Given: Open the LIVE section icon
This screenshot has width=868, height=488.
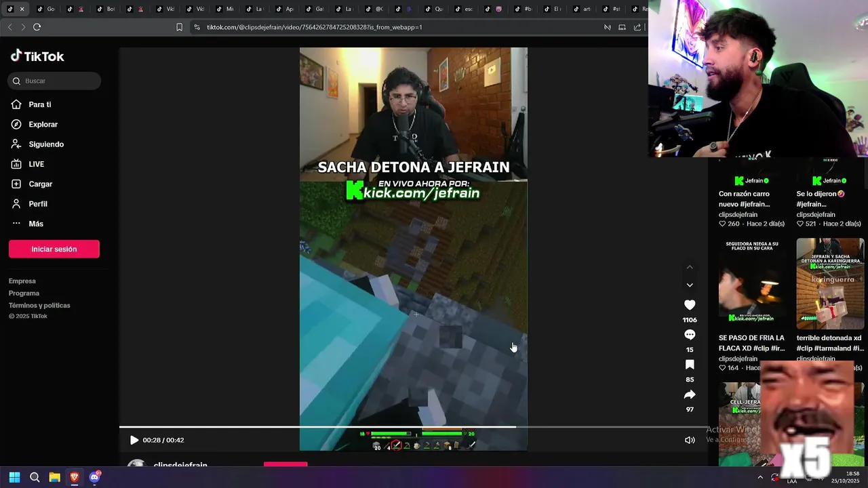Looking at the screenshot, I should 16,164.
